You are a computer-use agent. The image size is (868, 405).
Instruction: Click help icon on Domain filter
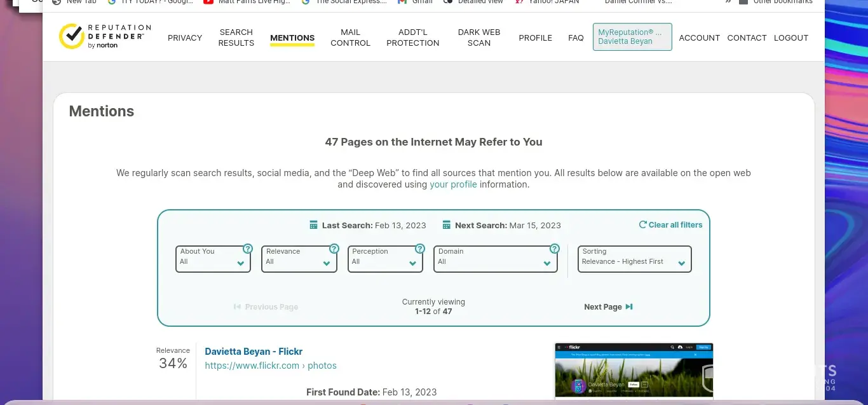[x=555, y=249]
